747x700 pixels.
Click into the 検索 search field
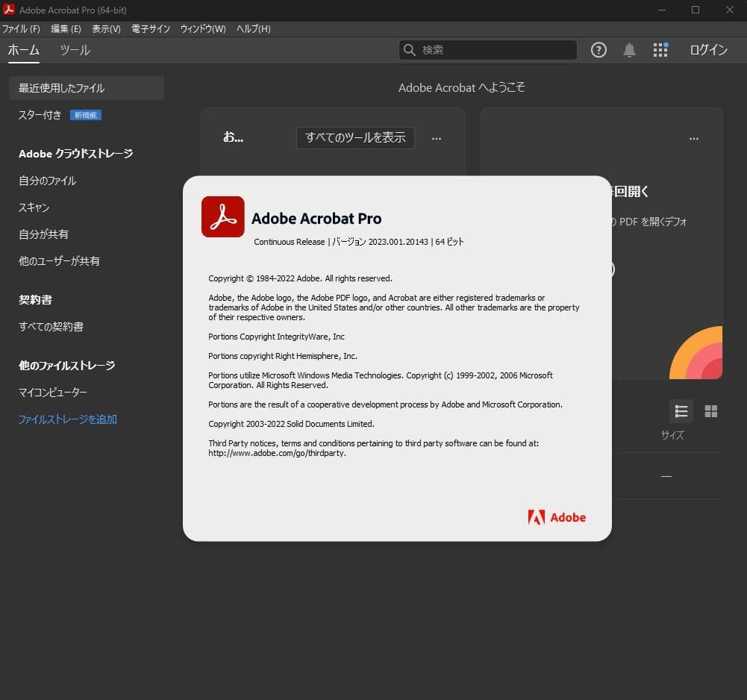click(493, 50)
